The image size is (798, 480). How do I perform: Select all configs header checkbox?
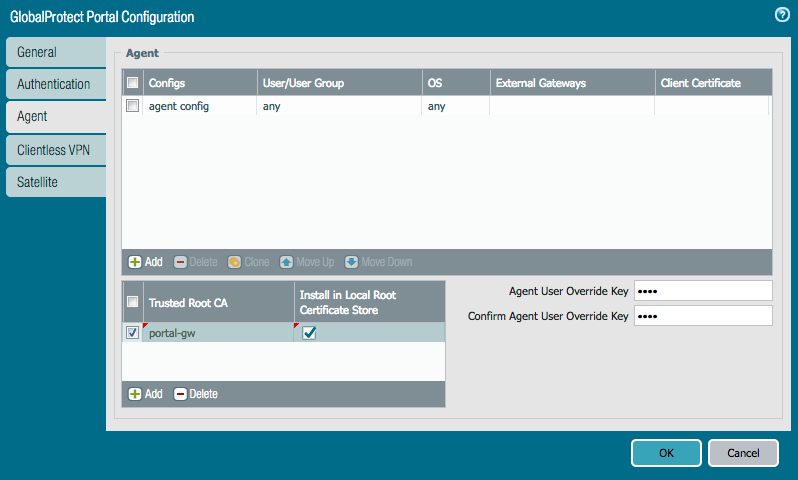(x=132, y=82)
